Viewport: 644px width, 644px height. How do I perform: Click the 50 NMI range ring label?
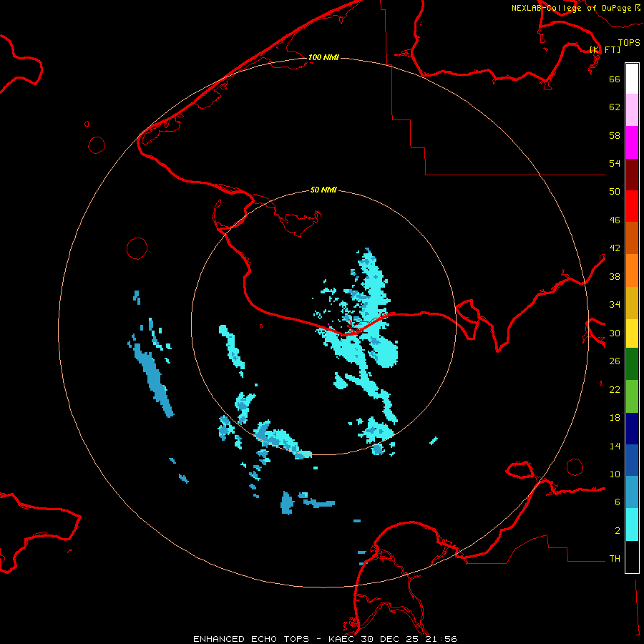click(323, 190)
